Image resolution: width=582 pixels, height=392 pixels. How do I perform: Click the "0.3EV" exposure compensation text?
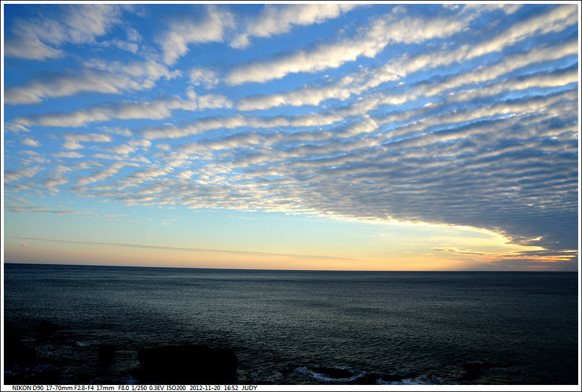[156, 388]
